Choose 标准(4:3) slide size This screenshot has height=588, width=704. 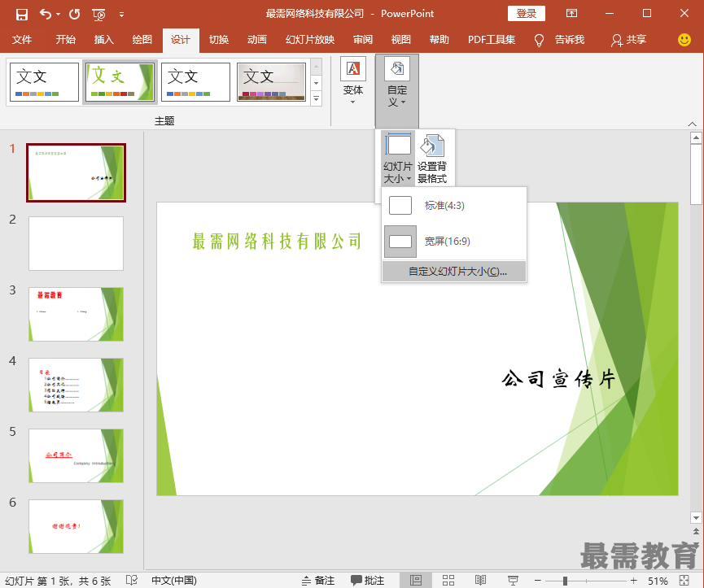point(454,206)
